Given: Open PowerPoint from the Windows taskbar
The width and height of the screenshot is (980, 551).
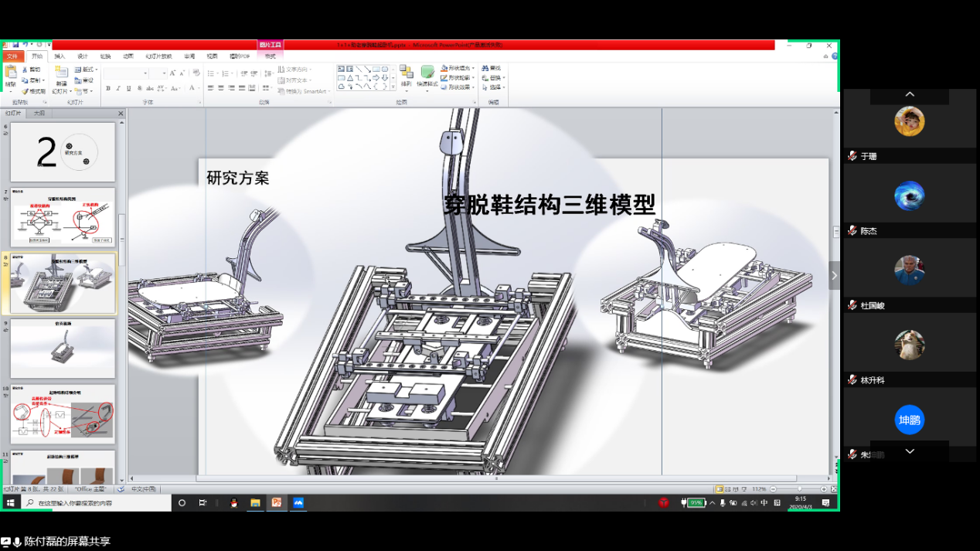Looking at the screenshot, I should [277, 502].
